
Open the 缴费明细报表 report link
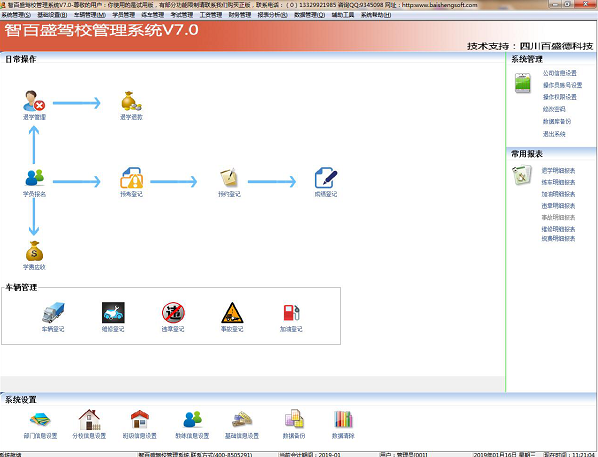pos(558,238)
